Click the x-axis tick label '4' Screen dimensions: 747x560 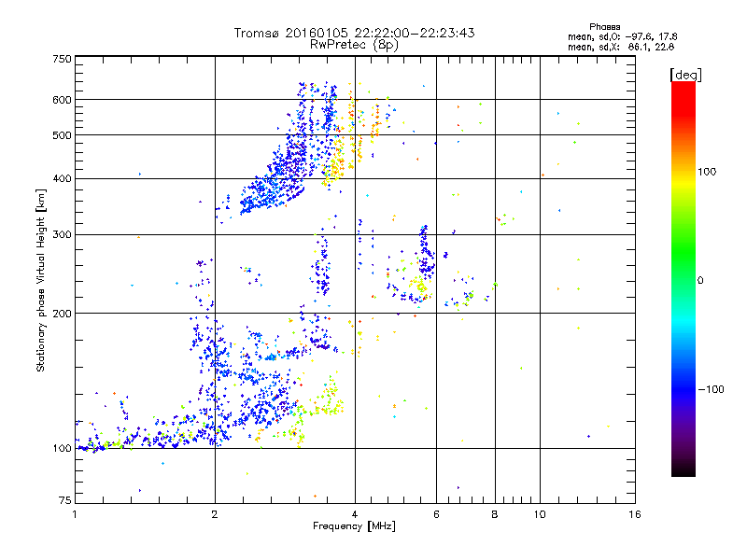(355, 514)
